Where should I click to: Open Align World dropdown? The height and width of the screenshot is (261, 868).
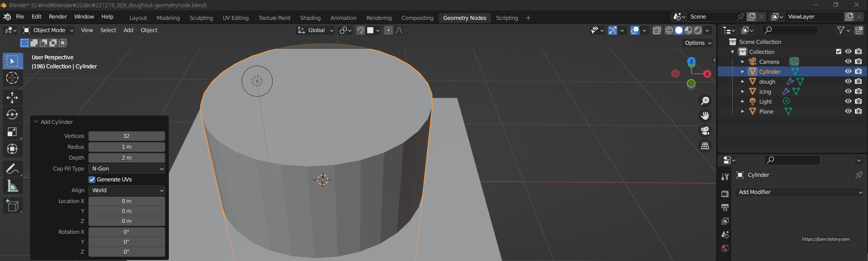click(127, 190)
